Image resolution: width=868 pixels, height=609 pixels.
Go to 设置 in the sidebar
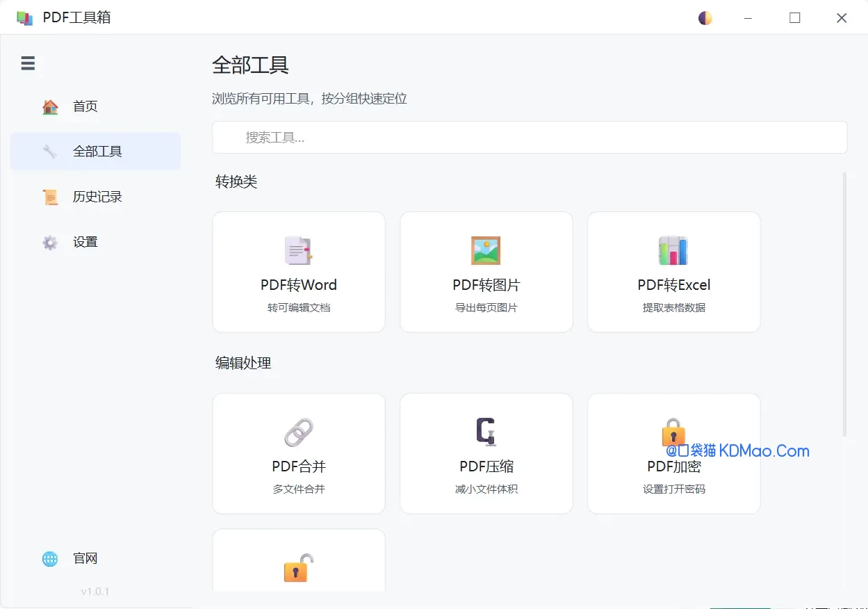[x=95, y=242]
